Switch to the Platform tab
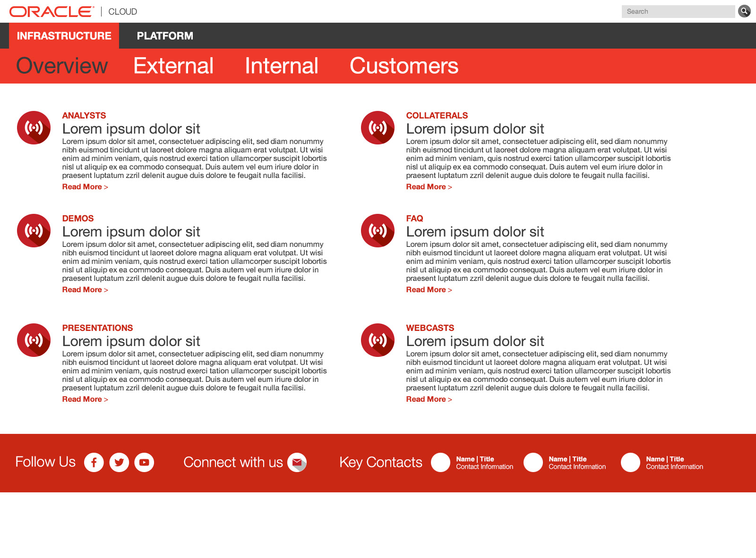 click(x=165, y=36)
